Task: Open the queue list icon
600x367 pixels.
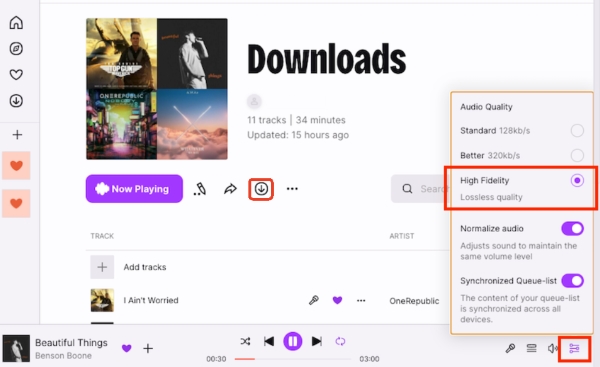Action: point(532,348)
